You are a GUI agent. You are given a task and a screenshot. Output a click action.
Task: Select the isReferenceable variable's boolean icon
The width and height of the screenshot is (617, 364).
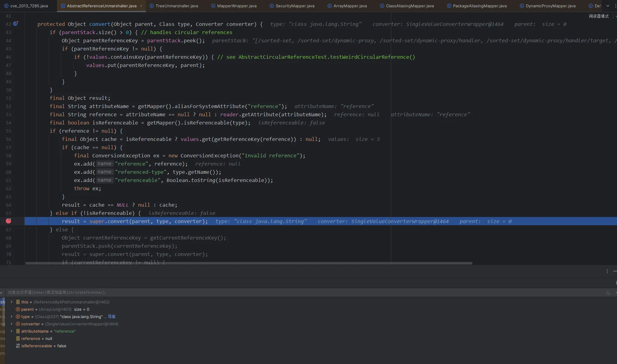tap(18, 346)
